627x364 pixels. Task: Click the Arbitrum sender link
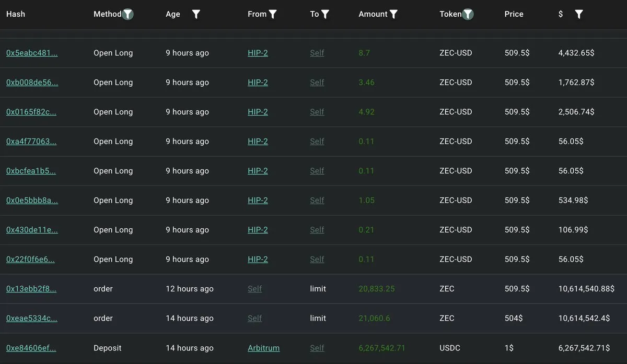[x=263, y=348]
